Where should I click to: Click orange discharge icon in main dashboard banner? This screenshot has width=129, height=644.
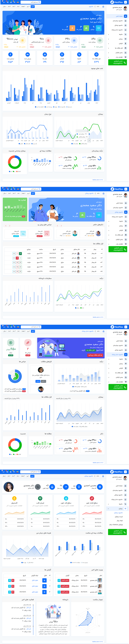pos(72,28)
